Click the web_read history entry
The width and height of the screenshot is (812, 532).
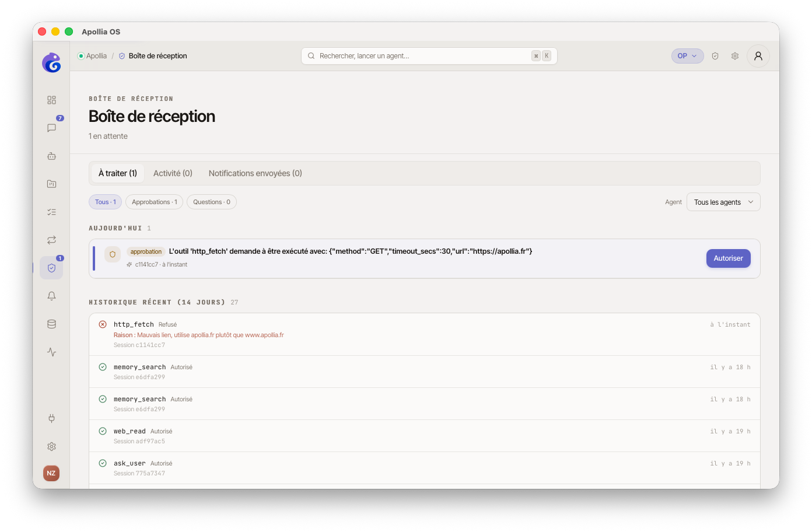(425, 436)
